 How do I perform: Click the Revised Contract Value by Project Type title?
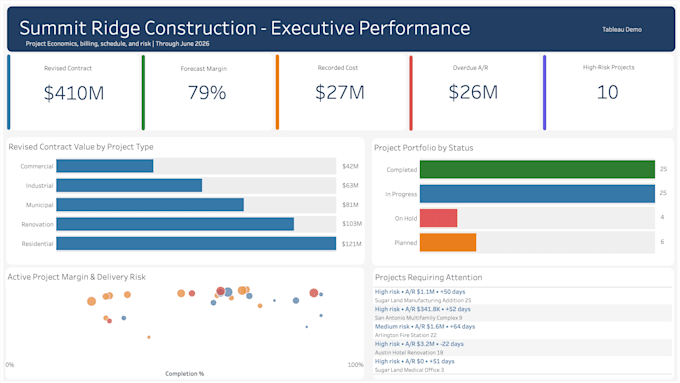pyautogui.click(x=81, y=147)
